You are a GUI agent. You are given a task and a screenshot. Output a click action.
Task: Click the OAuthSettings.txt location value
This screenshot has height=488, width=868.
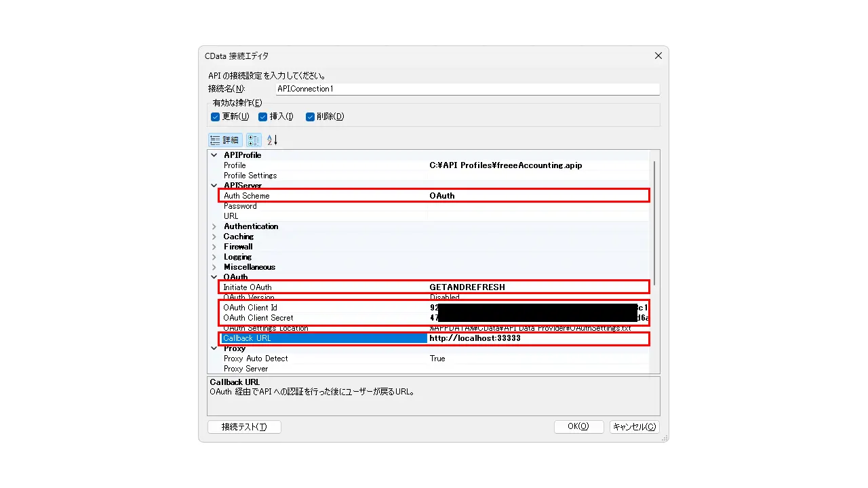tap(530, 328)
